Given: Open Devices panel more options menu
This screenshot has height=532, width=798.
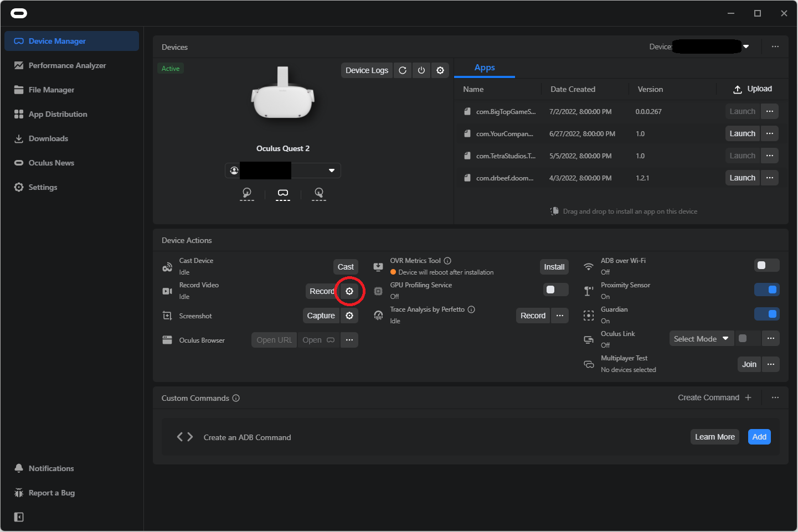Looking at the screenshot, I should 775,47.
